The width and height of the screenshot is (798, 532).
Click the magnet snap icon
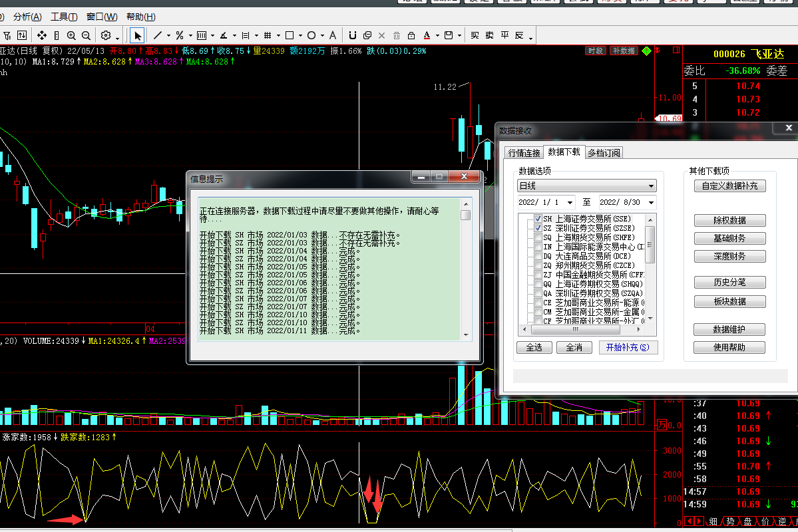[x=352, y=36]
